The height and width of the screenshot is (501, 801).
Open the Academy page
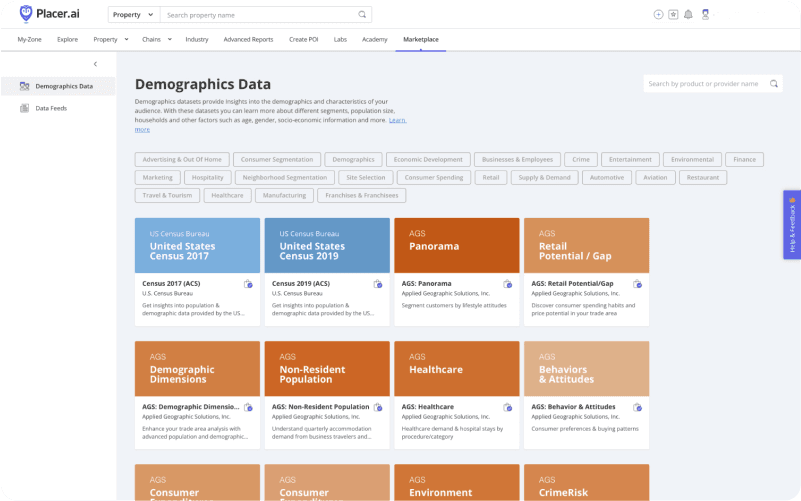tap(374, 39)
